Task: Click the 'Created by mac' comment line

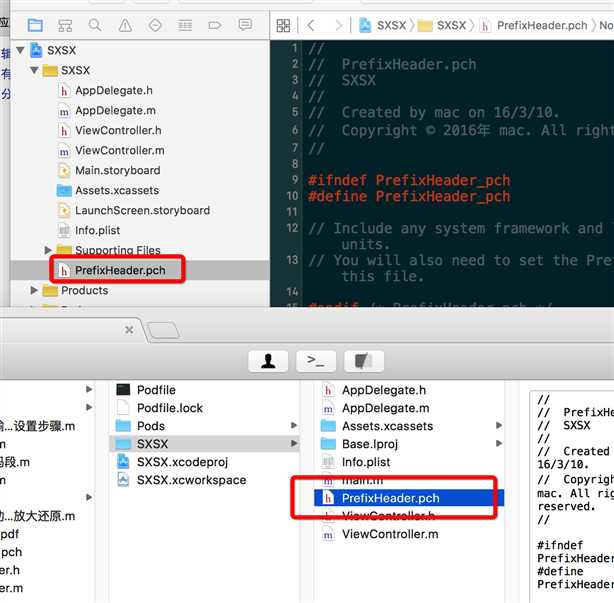Action: pos(434,113)
